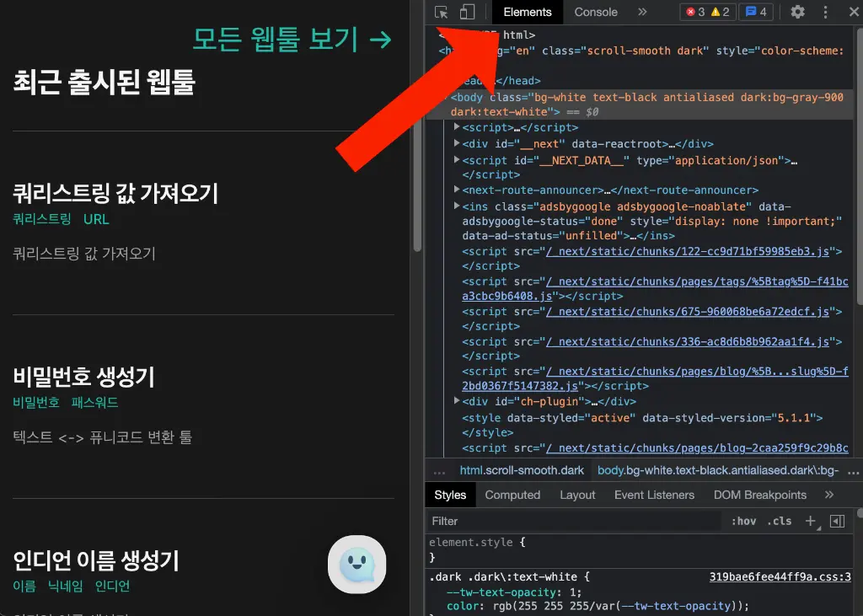This screenshot has height=616, width=863.
Task: Expand the __NEXT_DATA__ script node
Action: pyautogui.click(x=456, y=160)
